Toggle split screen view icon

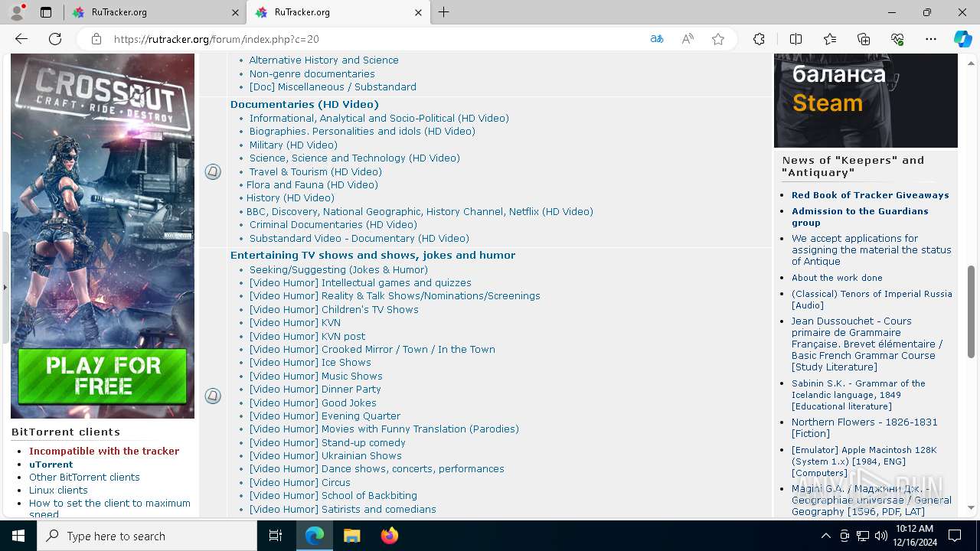click(795, 39)
